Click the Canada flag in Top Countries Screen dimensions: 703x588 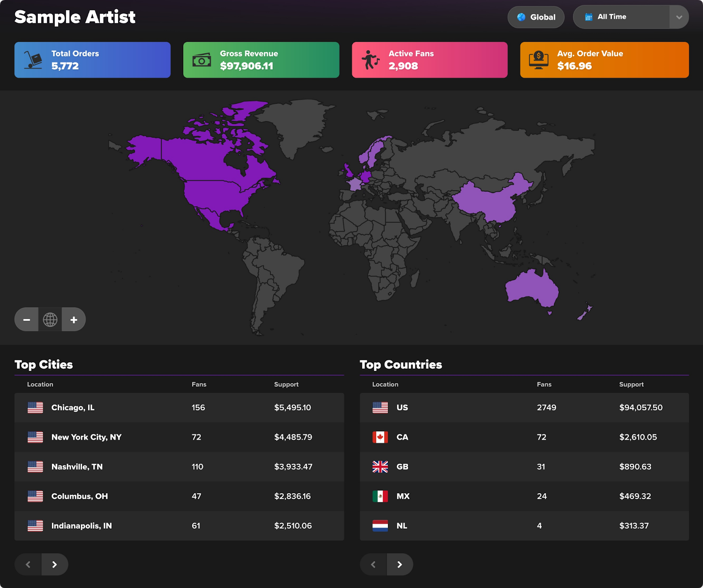tap(380, 437)
